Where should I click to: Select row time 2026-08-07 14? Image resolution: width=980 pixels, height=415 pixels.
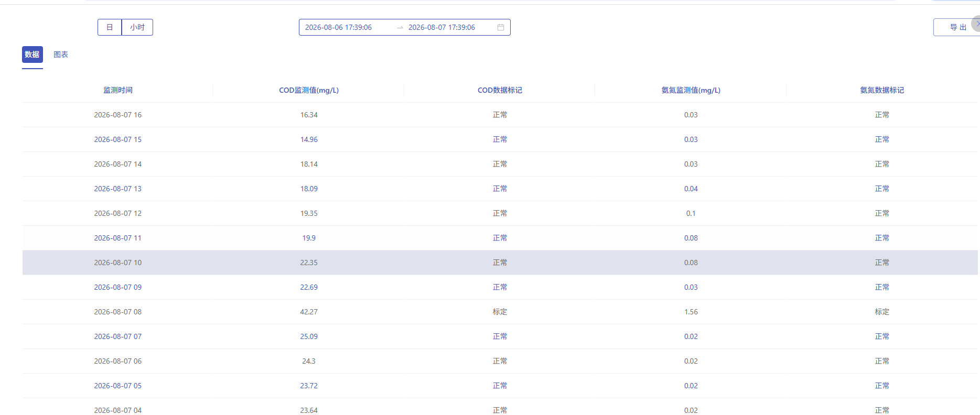pyautogui.click(x=118, y=164)
